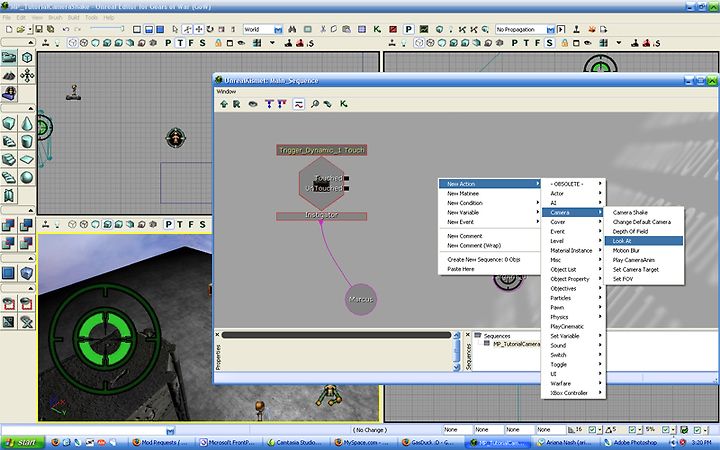Toggle realtime joystick icon in top-left viewport toolbar

tap(45, 43)
